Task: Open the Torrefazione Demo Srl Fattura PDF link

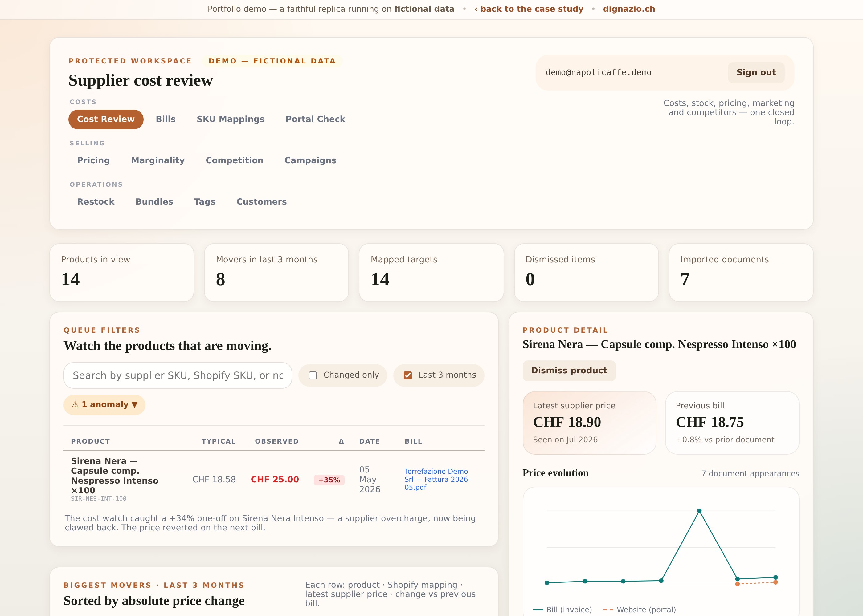Action: pyautogui.click(x=437, y=480)
